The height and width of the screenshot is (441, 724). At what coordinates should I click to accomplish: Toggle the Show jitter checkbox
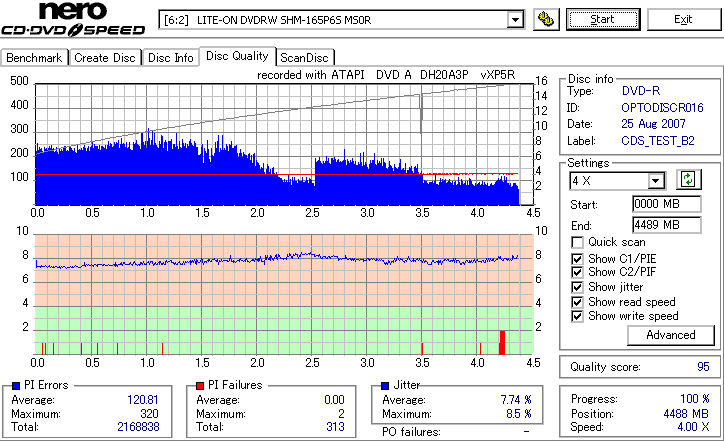pos(577,287)
